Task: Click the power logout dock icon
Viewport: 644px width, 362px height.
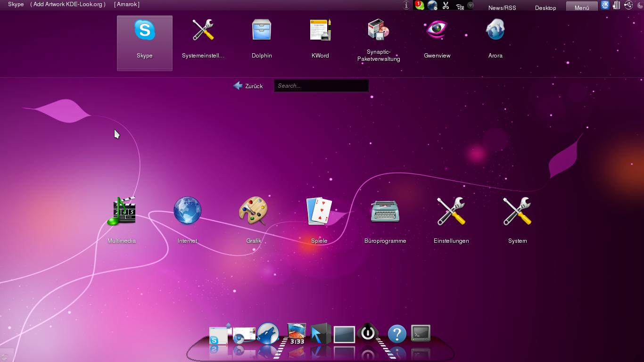Action: tap(368, 333)
